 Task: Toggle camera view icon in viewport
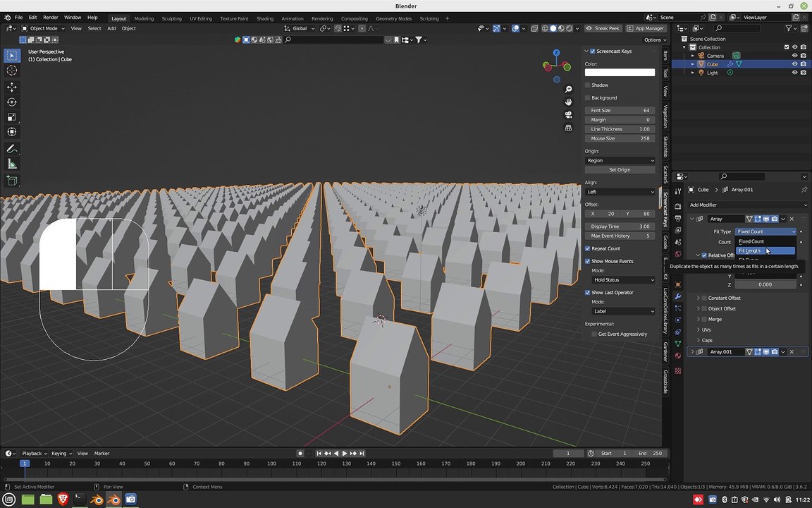click(x=568, y=114)
